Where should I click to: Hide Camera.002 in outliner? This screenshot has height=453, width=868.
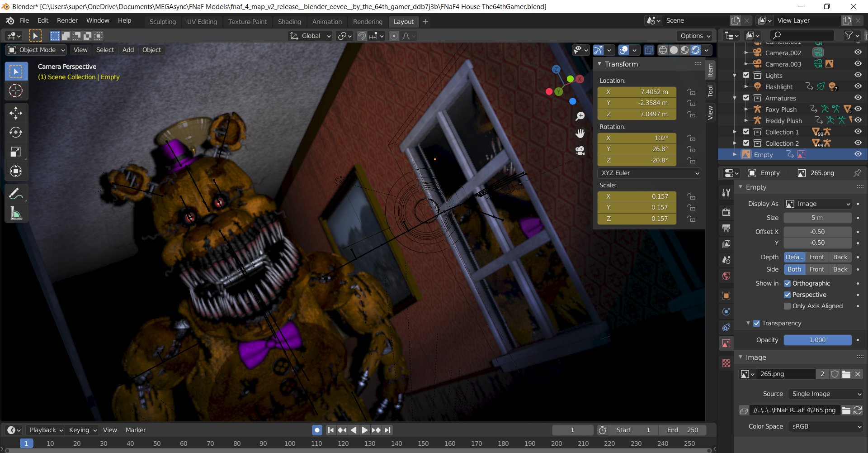(858, 53)
